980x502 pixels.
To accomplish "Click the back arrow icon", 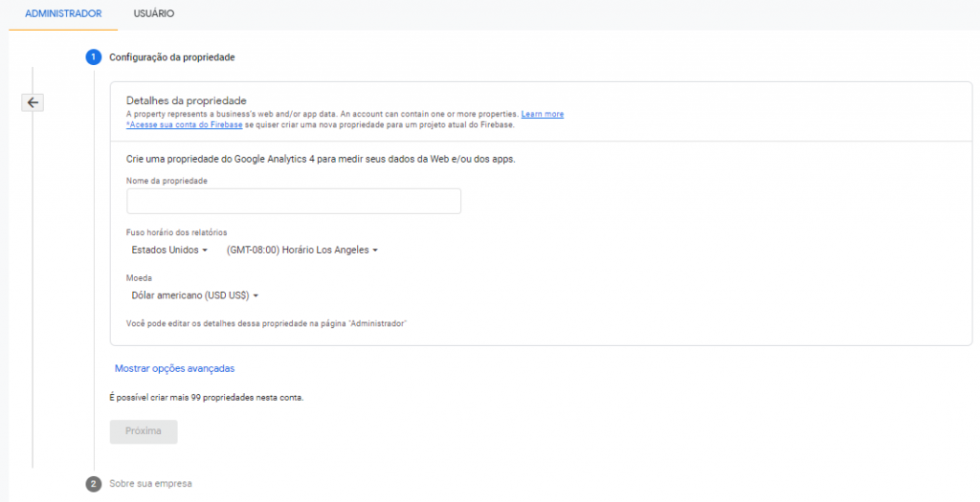I will click(x=33, y=103).
